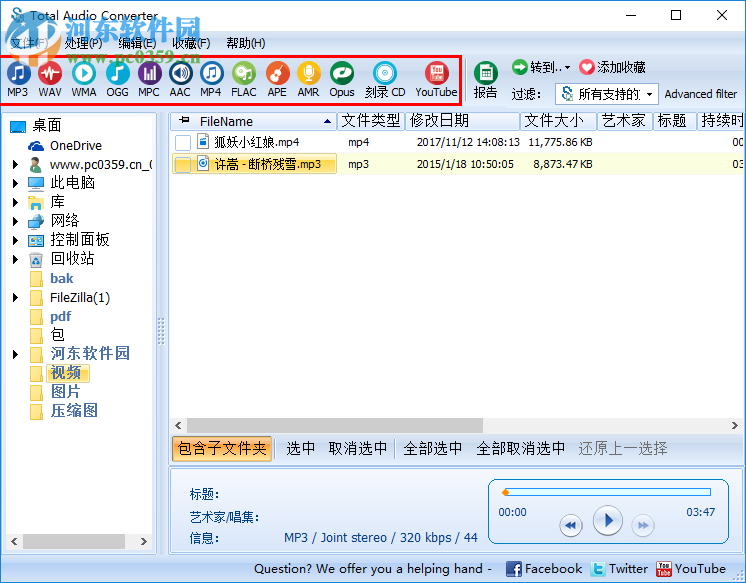Expand the 库 library node

click(15, 202)
